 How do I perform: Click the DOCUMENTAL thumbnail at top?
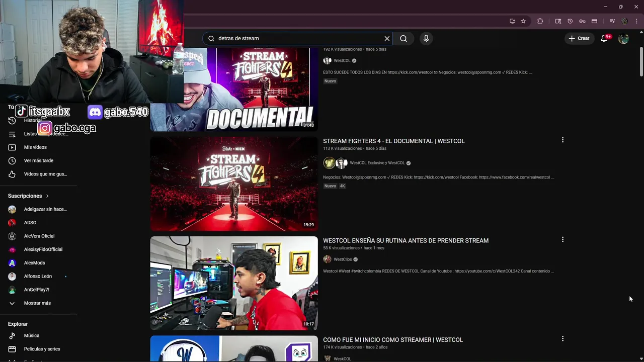(x=234, y=89)
